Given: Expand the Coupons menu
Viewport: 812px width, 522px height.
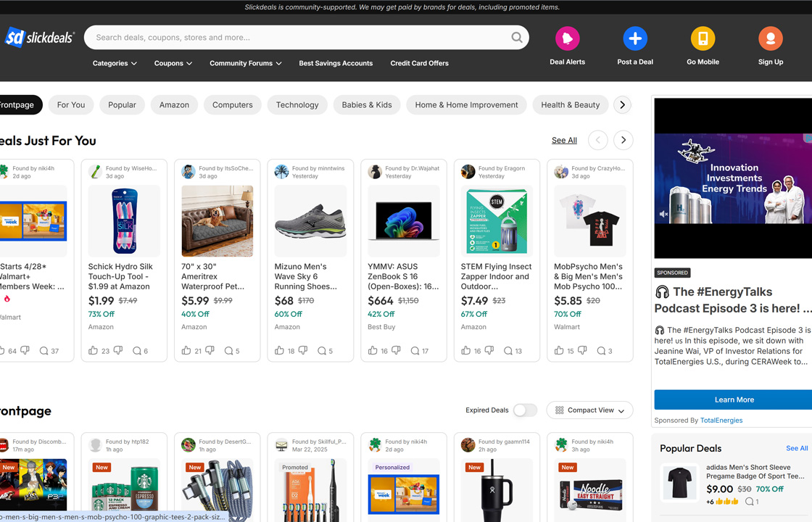Looking at the screenshot, I should pyautogui.click(x=173, y=63).
